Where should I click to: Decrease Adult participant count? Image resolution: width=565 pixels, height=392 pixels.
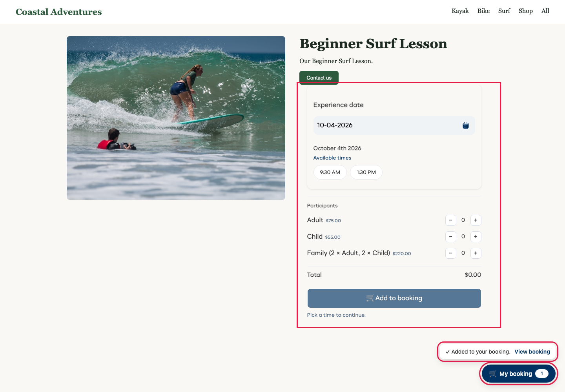click(450, 220)
